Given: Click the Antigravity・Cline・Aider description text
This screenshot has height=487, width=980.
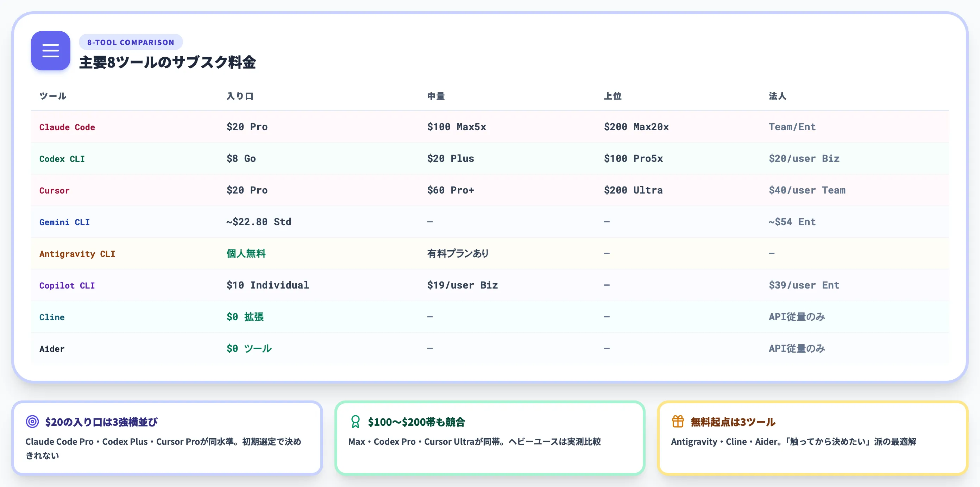Looking at the screenshot, I should pos(793,442).
